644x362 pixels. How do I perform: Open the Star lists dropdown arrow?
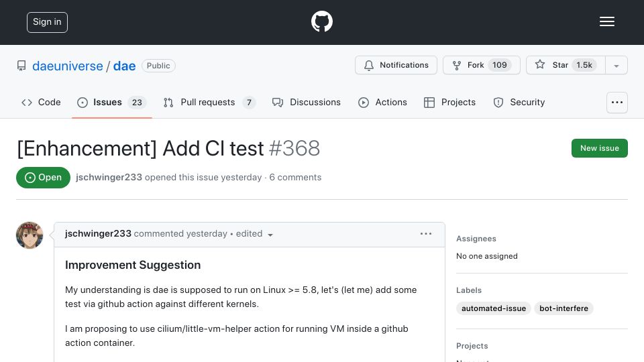point(616,66)
